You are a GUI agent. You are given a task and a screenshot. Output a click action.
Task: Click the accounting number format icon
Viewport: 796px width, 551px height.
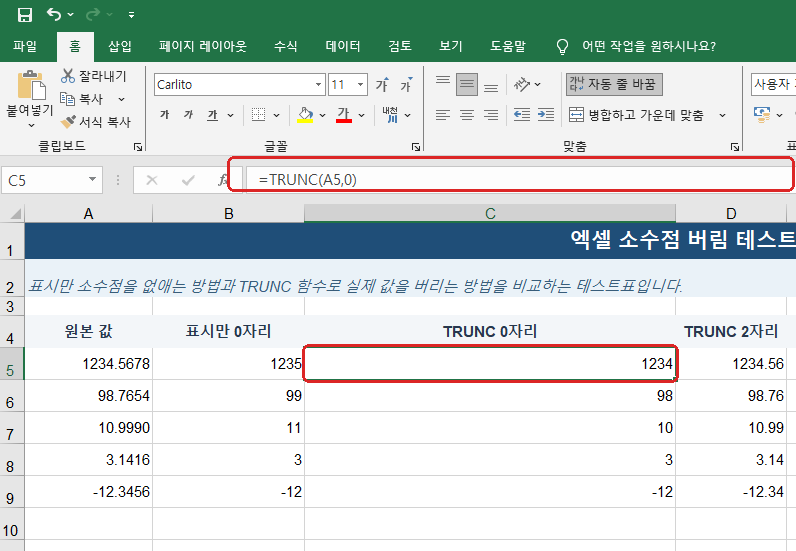pos(762,115)
